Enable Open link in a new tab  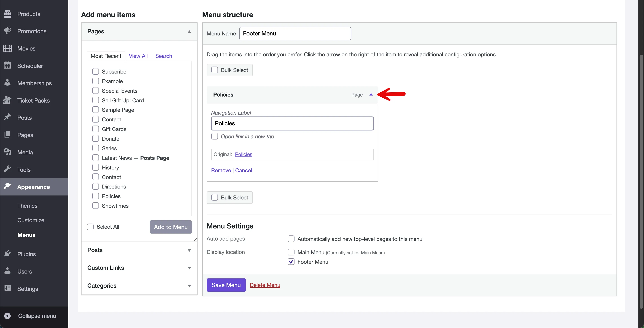click(214, 136)
